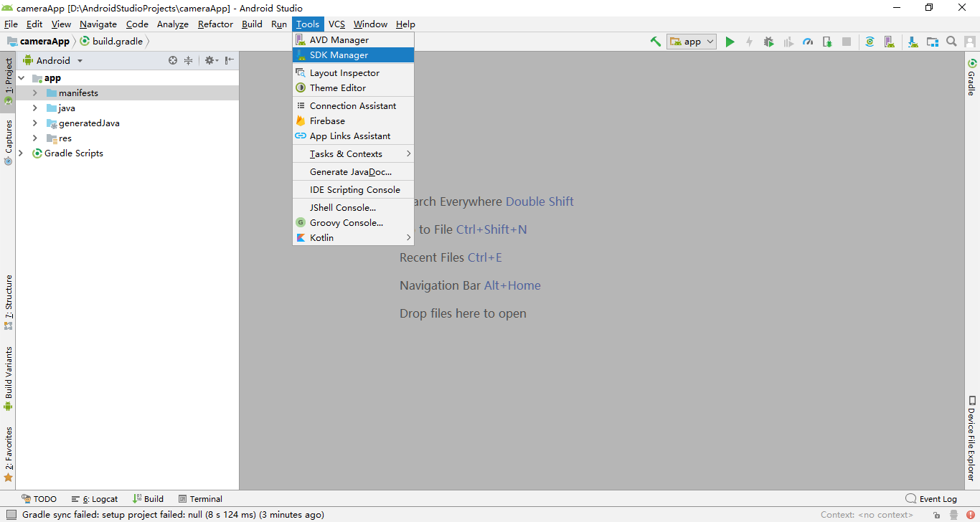Open the Tasks & Contexts submenu
This screenshot has height=522, width=980.
353,154
